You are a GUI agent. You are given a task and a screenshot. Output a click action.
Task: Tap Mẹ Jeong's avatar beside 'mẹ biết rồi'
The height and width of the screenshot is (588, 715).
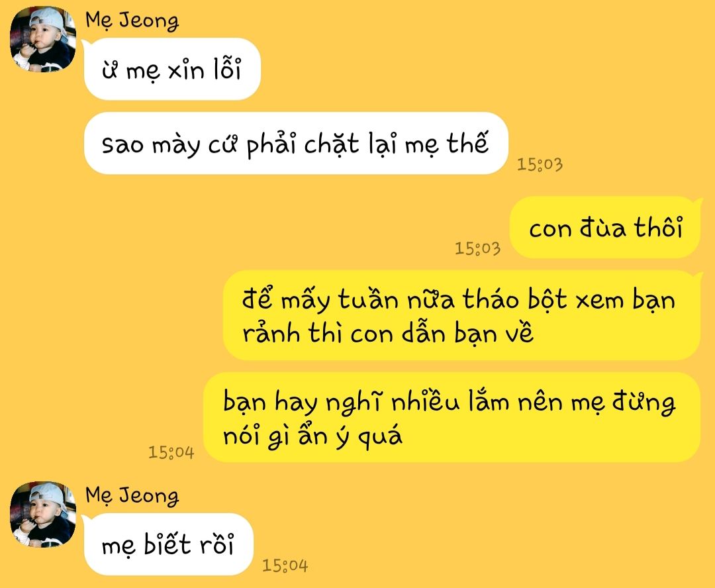pos(43,514)
